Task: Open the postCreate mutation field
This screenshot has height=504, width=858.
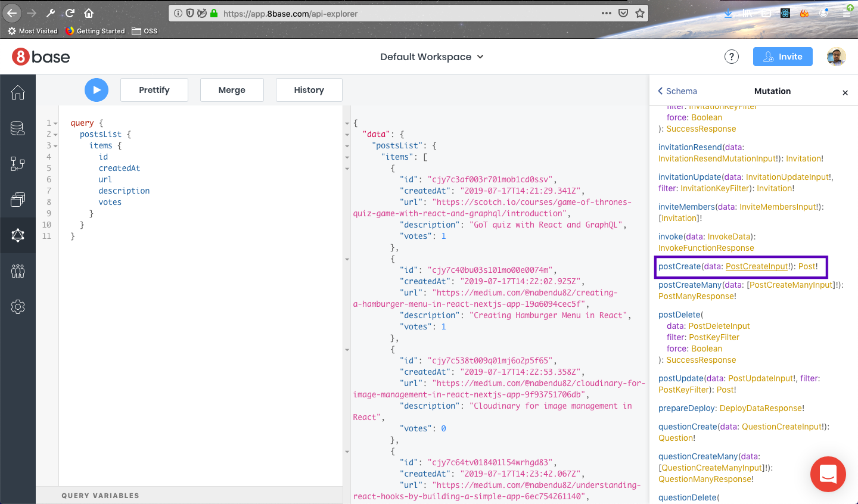Action: click(x=680, y=266)
